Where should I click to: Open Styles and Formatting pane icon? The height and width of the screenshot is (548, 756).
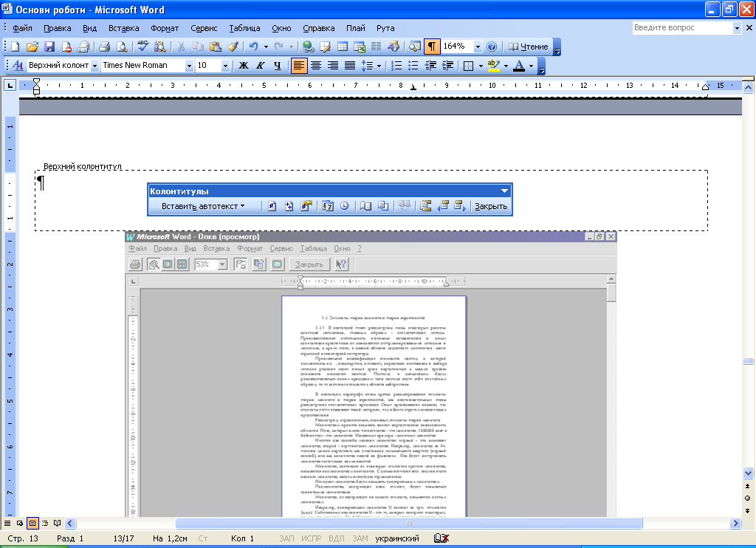(18, 66)
